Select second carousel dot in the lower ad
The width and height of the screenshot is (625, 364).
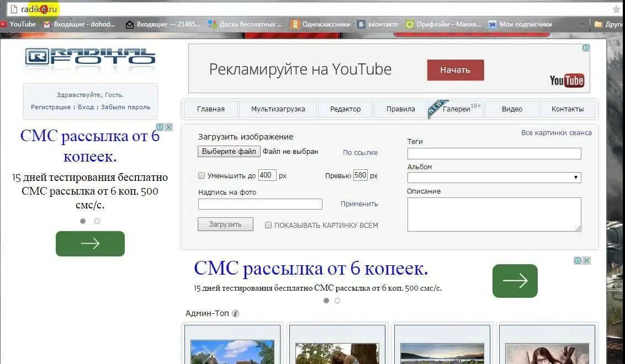(337, 301)
